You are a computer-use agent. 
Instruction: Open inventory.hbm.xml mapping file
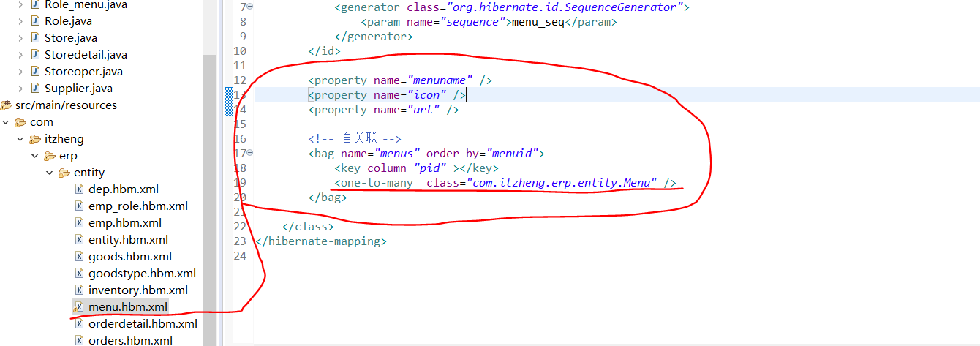pyautogui.click(x=138, y=290)
